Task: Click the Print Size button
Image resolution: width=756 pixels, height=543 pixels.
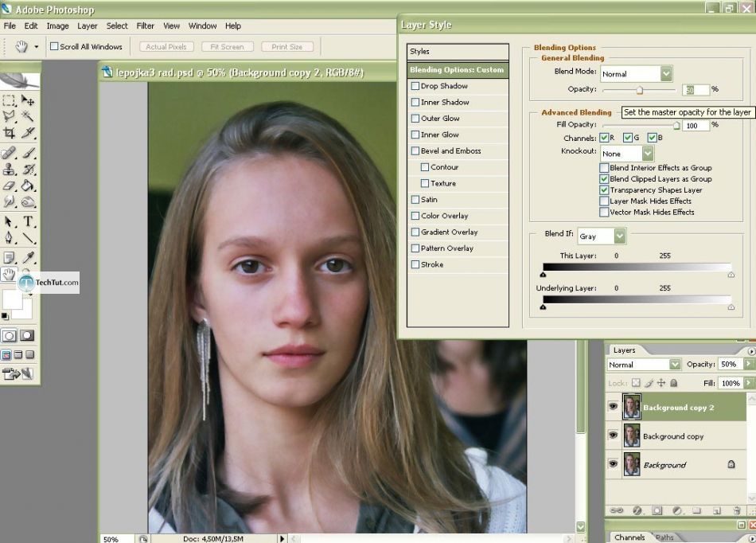Action: [x=286, y=47]
